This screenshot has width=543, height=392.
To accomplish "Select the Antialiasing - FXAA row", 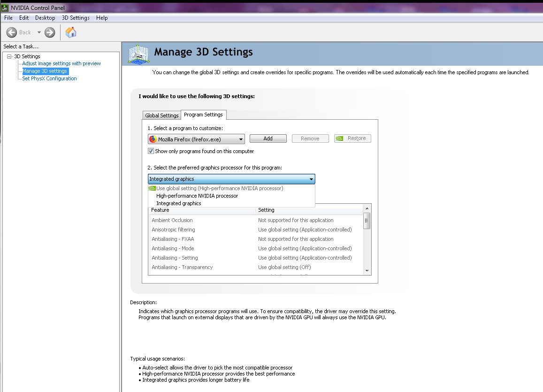I will [x=256, y=239].
